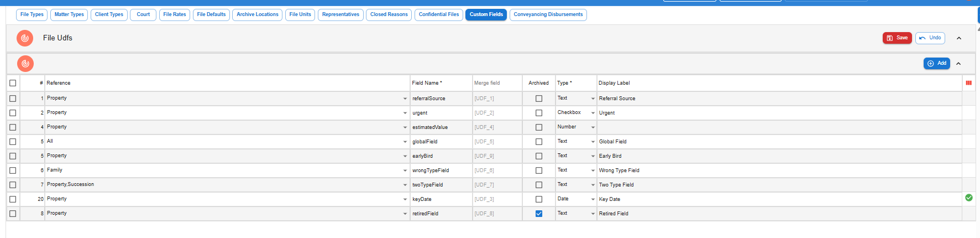This screenshot has height=238, width=980.
Task: Add a new custom field row
Action: pyautogui.click(x=937, y=63)
